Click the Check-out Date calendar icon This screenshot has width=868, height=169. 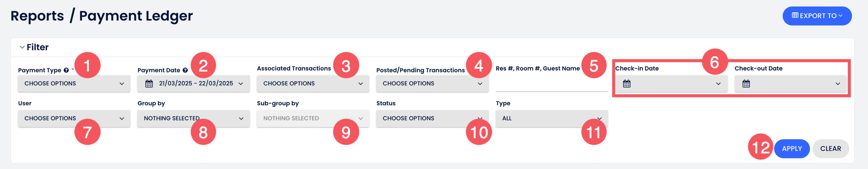click(746, 84)
